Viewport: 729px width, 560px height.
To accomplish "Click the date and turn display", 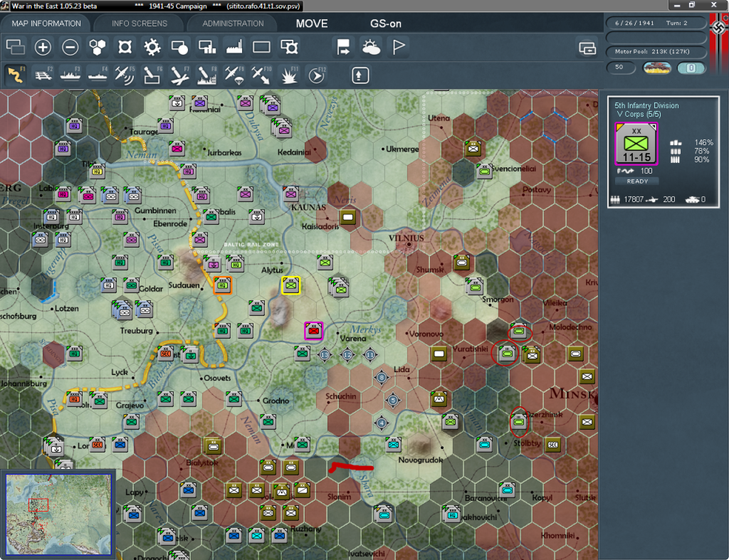I will click(x=656, y=23).
